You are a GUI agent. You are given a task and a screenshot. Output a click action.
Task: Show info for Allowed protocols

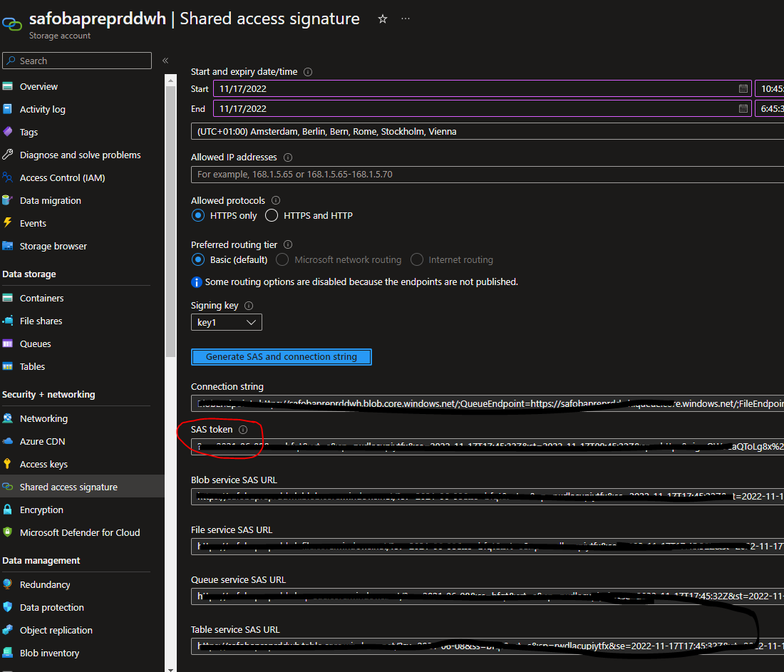tap(276, 200)
